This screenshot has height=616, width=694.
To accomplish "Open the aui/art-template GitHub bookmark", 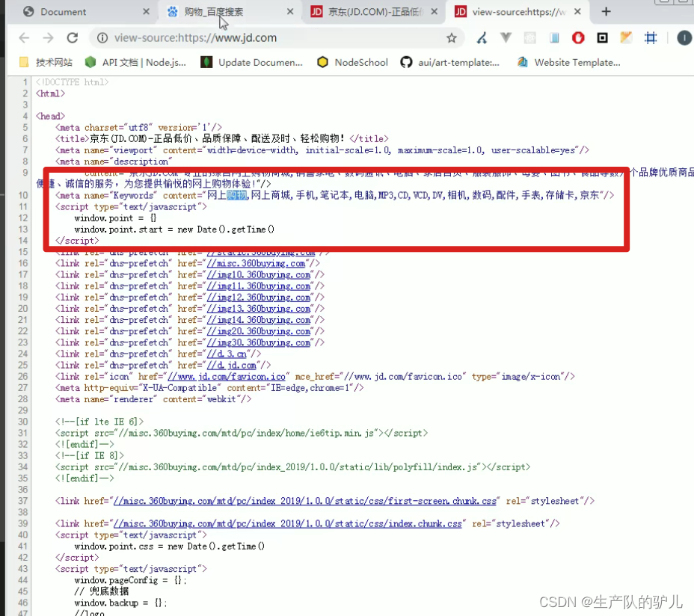I will click(450, 62).
